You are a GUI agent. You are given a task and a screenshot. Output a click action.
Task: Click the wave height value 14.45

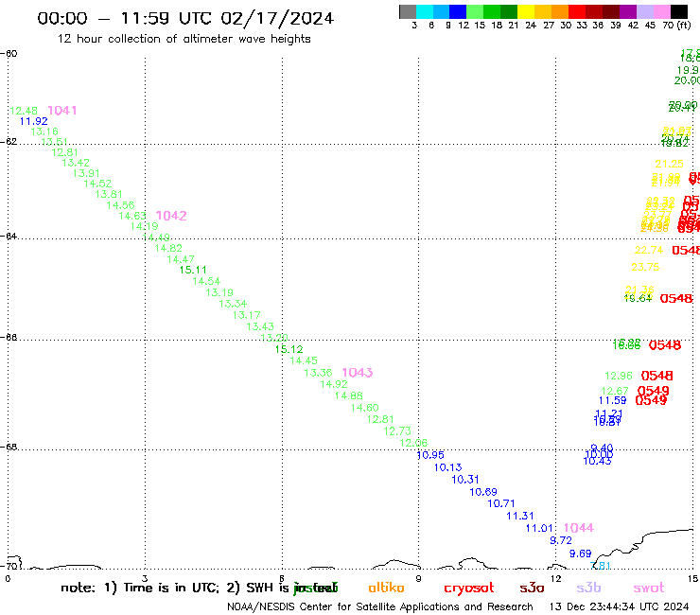tap(304, 360)
